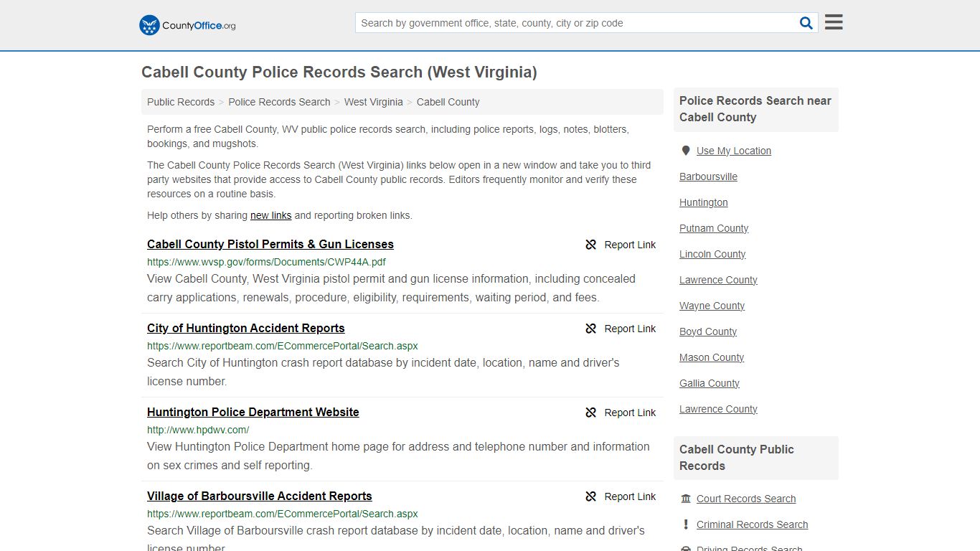The width and height of the screenshot is (980, 551).
Task: Select Cabell County breadcrumb
Action: 448,102
